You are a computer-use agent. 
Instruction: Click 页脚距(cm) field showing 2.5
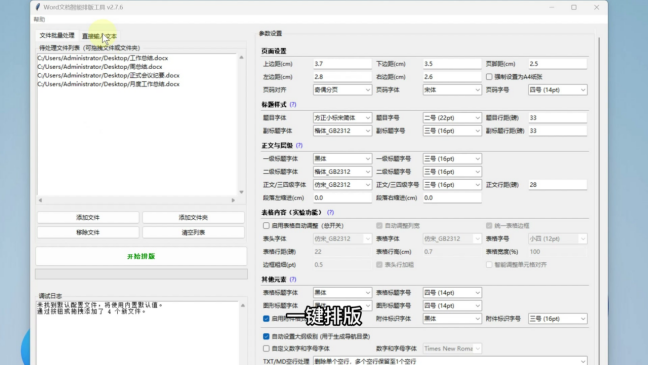point(557,64)
